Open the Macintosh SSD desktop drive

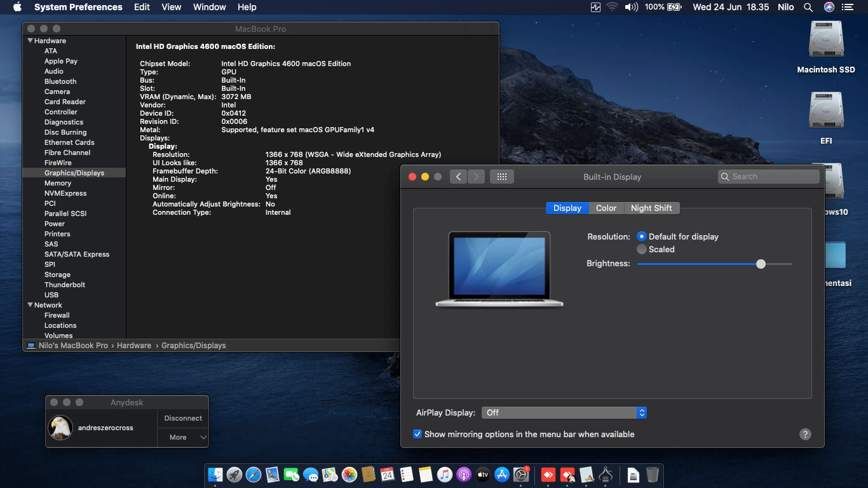point(826,48)
